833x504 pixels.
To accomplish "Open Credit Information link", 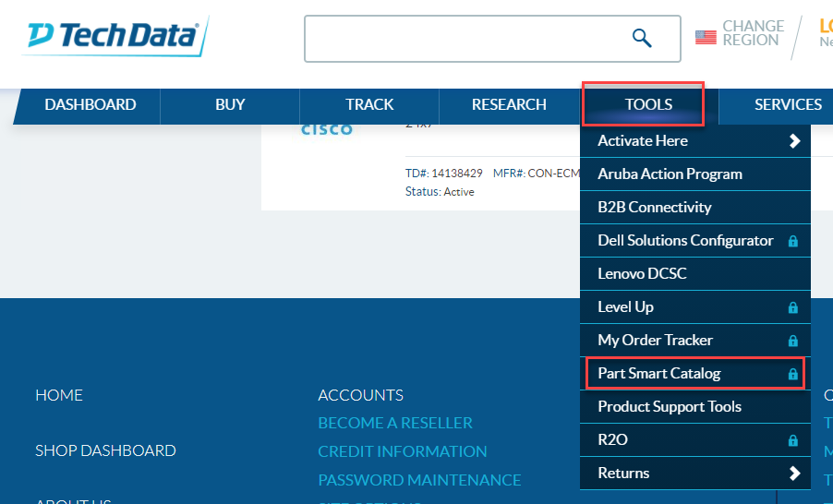I will click(402, 451).
